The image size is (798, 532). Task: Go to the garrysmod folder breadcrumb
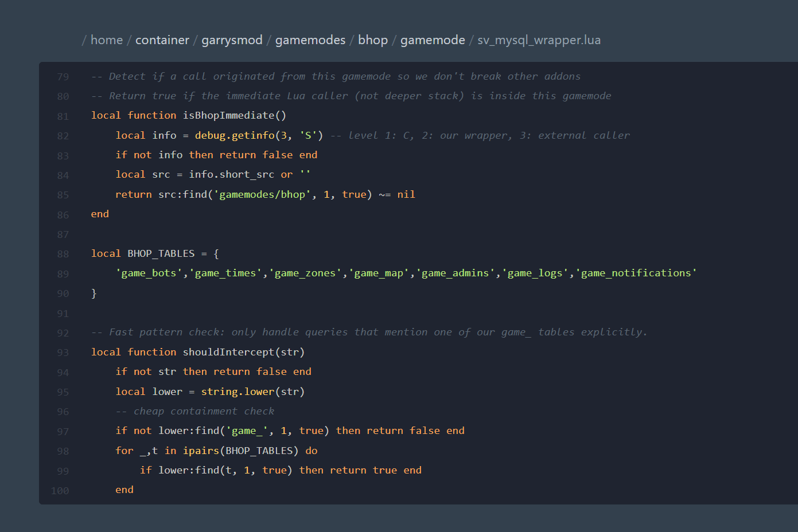[232, 40]
